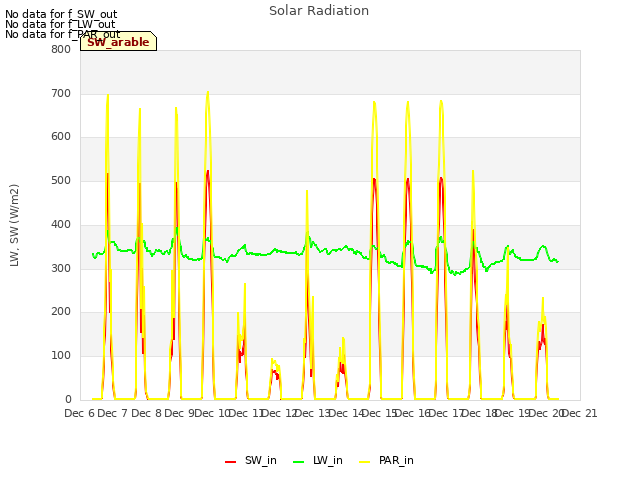Image resolution: width=640 pixels, height=480 pixels.
Task: Click the SW_arable annotation box
Action: click(118, 41)
